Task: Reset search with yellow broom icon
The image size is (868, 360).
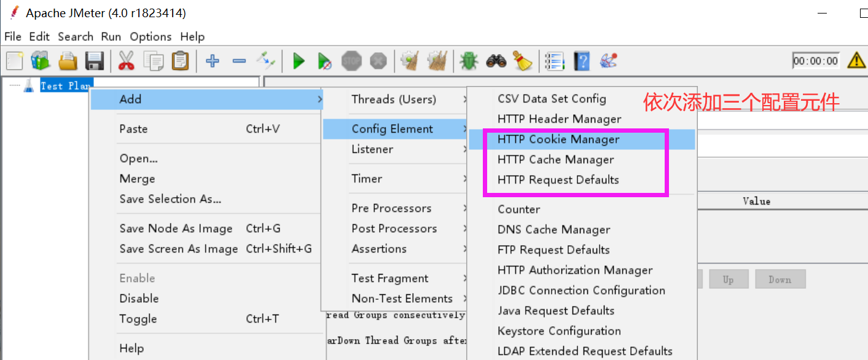Action: coord(522,61)
